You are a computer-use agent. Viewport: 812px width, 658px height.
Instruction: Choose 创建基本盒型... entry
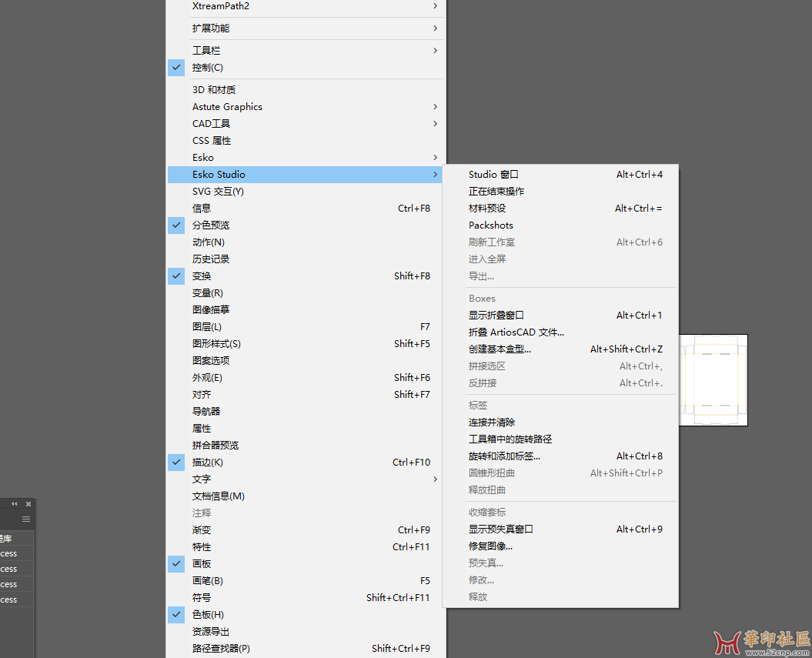click(x=560, y=349)
